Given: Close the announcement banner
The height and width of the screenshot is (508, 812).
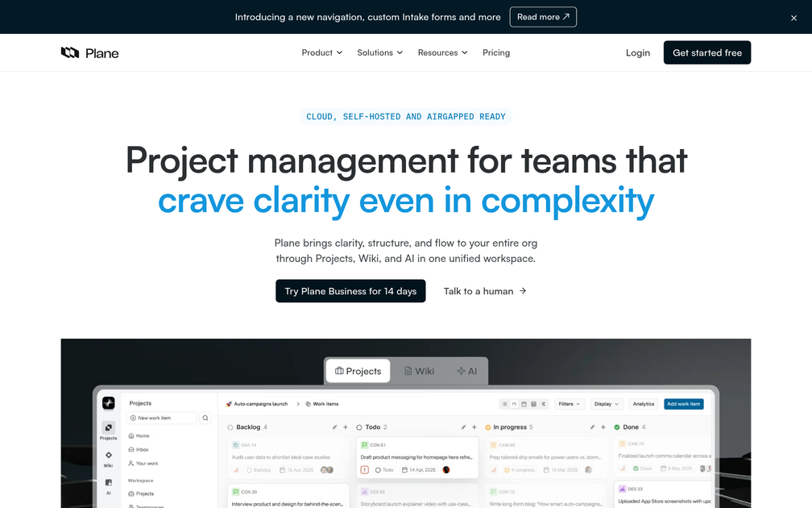Looking at the screenshot, I should [x=793, y=18].
